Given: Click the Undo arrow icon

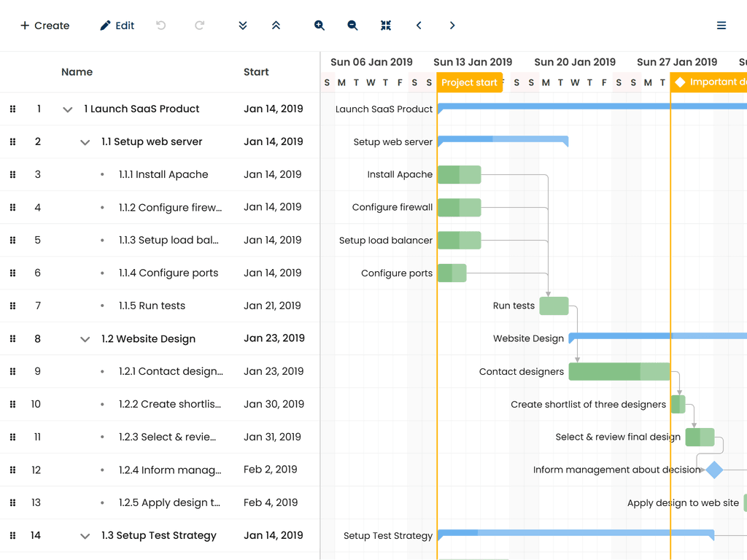Looking at the screenshot, I should 161,26.
